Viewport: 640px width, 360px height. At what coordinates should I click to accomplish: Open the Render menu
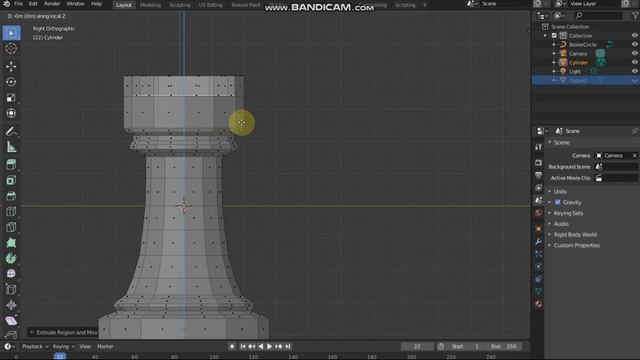(52, 4)
